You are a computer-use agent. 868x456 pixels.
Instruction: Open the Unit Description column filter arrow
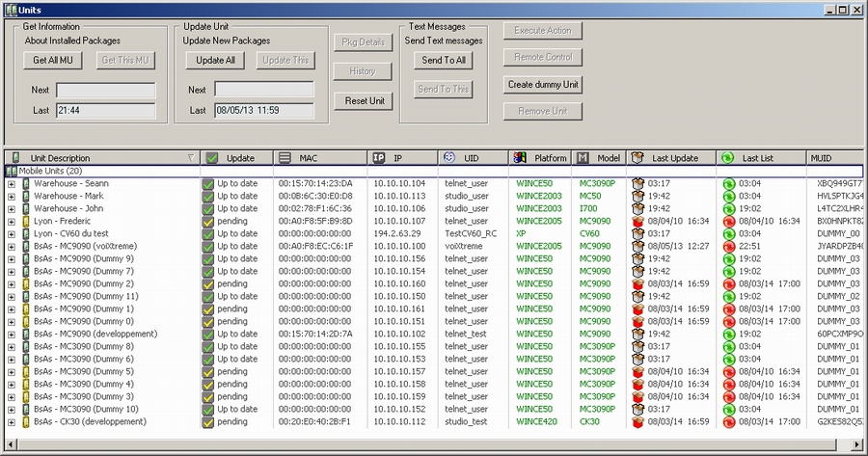point(190,158)
